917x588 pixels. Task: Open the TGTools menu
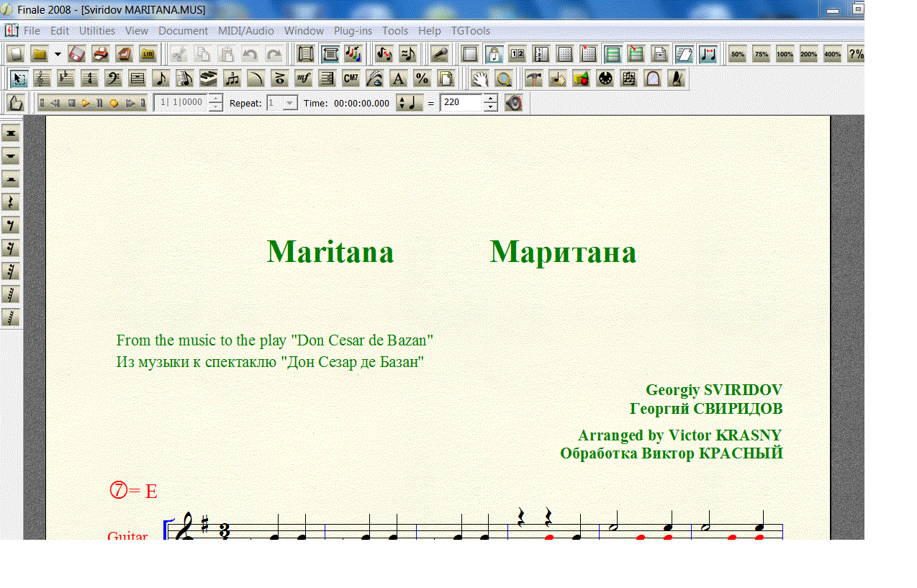471,31
